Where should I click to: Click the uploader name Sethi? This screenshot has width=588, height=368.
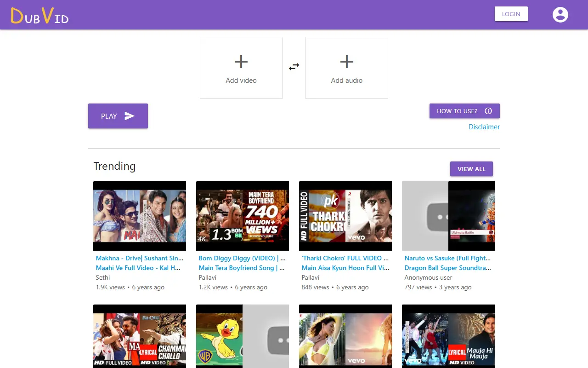coord(103,277)
